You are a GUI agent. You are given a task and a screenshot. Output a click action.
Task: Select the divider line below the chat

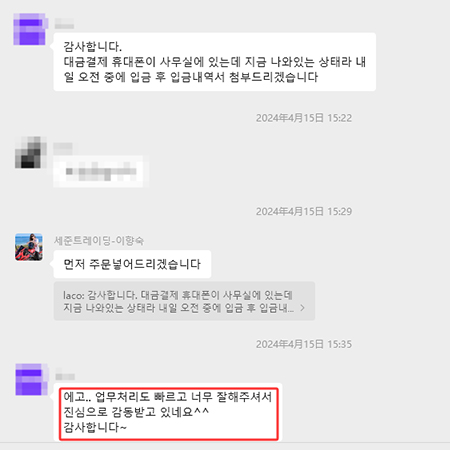coord(225,443)
